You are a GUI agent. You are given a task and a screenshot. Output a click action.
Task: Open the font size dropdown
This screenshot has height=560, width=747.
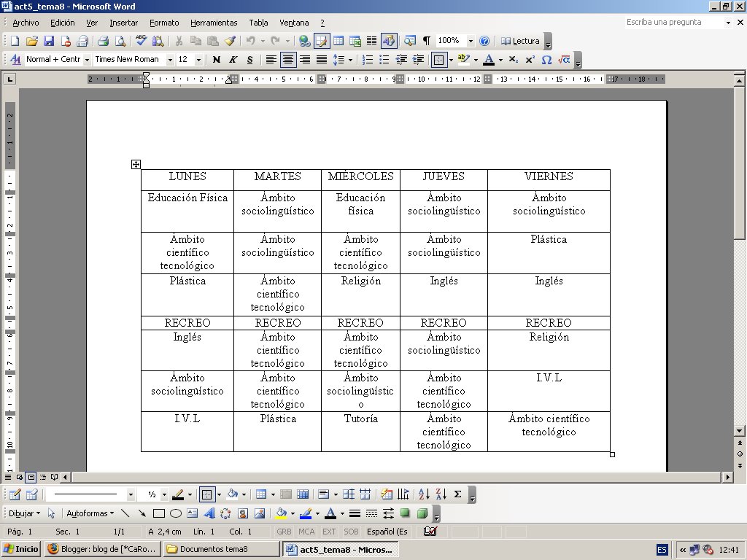199,59
